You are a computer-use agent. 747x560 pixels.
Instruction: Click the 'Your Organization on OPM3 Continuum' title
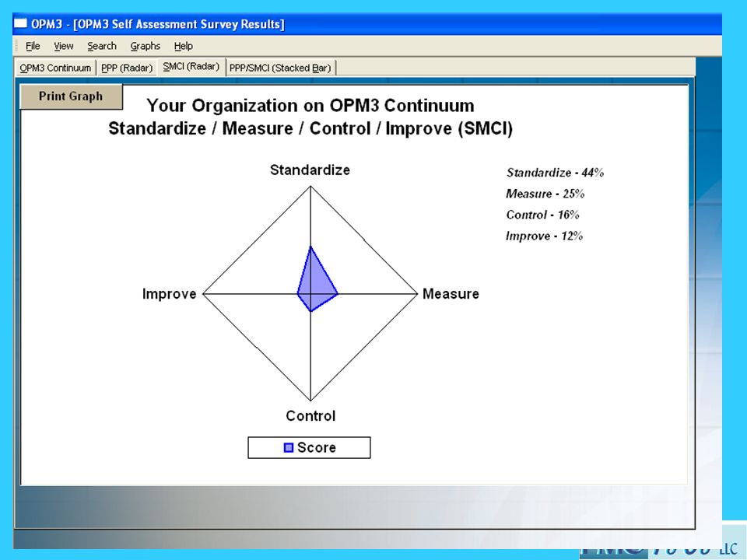[310, 105]
